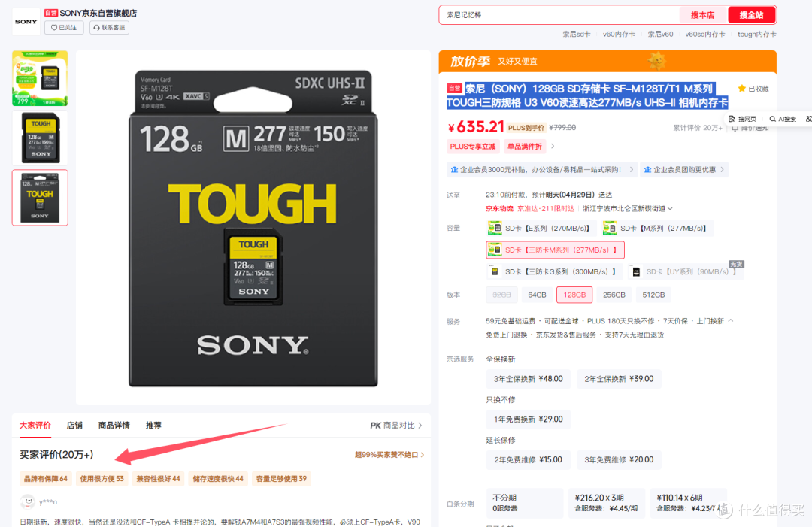
Task: Select the first promotional thumbnail with 799 price
Action: [x=40, y=78]
